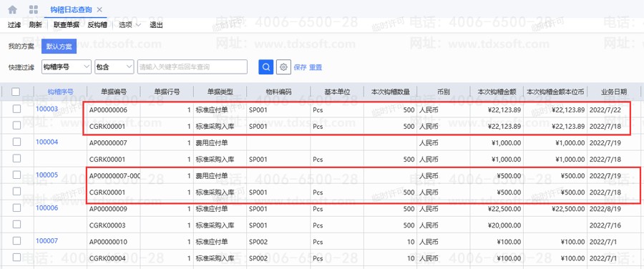
Task: Click the 单据编号 column header
Action: pyautogui.click(x=113, y=92)
